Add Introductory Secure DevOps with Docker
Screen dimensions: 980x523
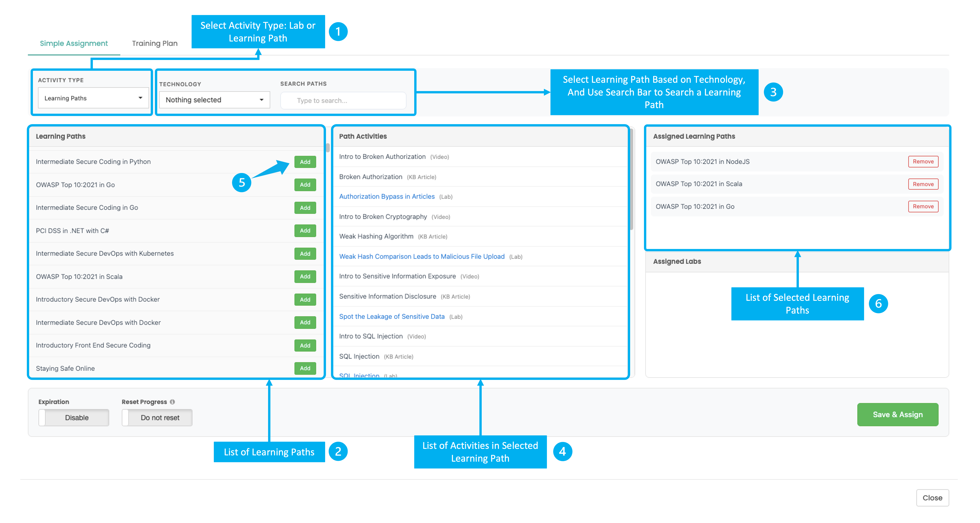[x=305, y=300]
